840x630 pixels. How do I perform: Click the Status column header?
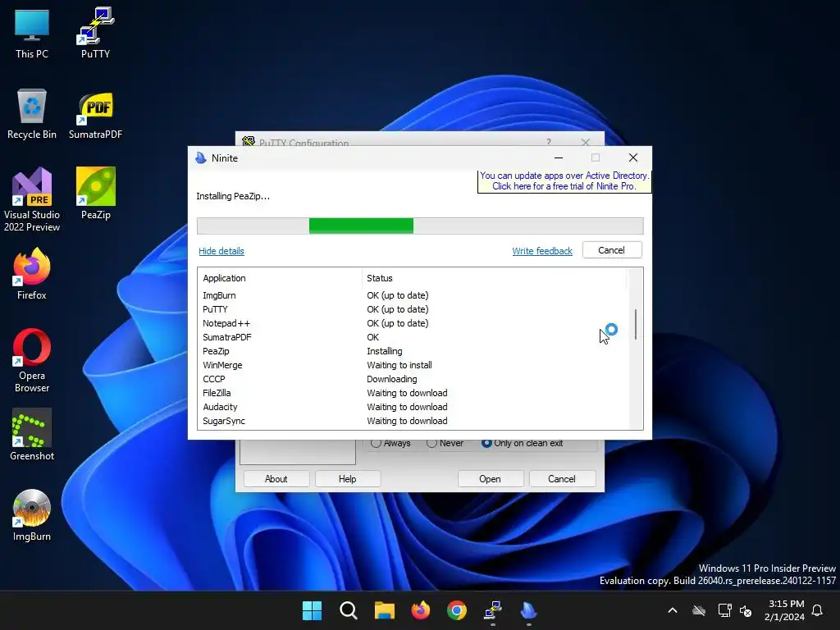(x=493, y=278)
